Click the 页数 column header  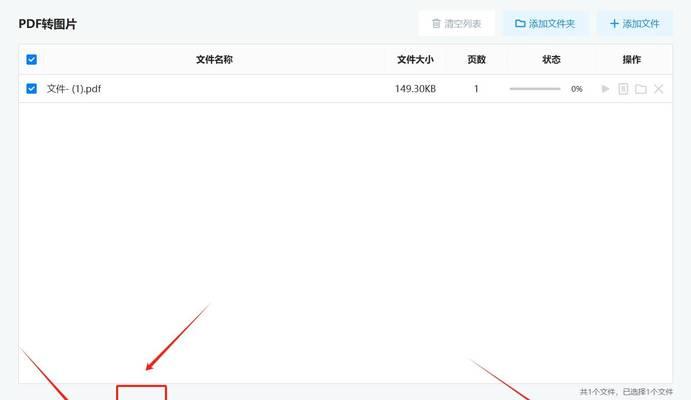pyautogui.click(x=476, y=59)
